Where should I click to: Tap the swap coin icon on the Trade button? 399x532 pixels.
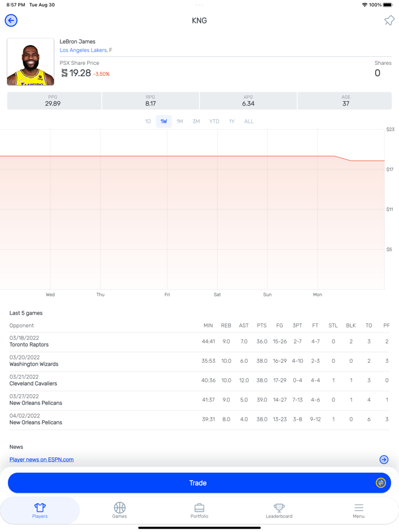click(x=381, y=482)
